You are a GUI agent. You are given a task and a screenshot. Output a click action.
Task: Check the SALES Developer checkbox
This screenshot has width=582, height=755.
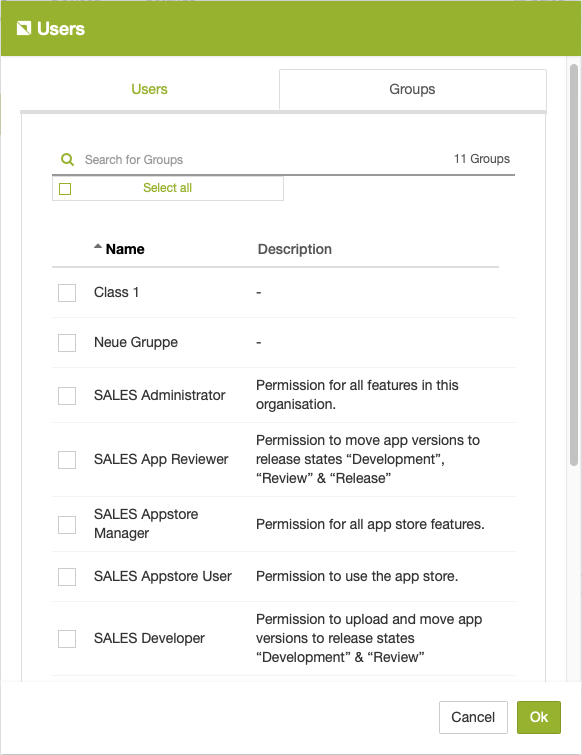tap(67, 639)
